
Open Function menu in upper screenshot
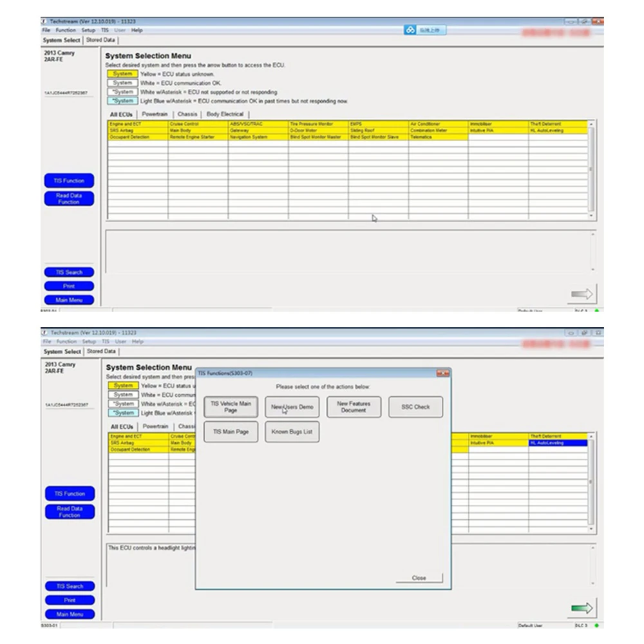coord(66,30)
